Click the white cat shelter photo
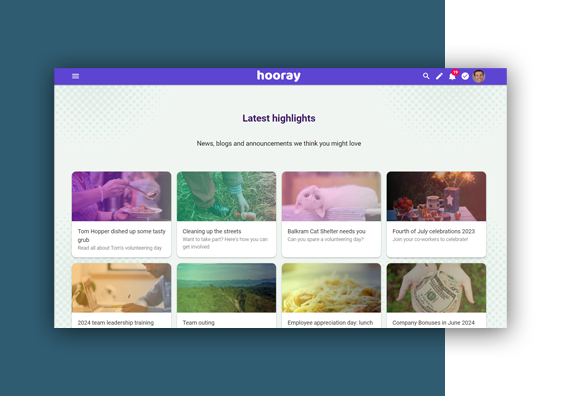 tap(331, 196)
